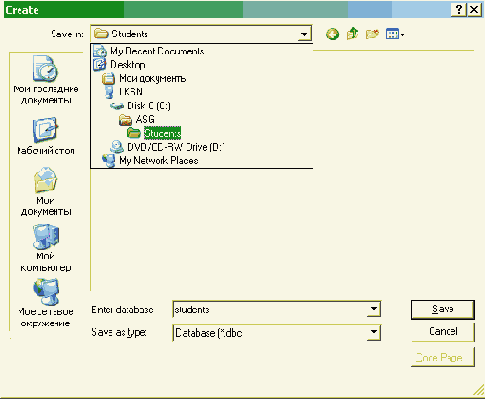
Task: Click the Cancel button
Action: (443, 331)
